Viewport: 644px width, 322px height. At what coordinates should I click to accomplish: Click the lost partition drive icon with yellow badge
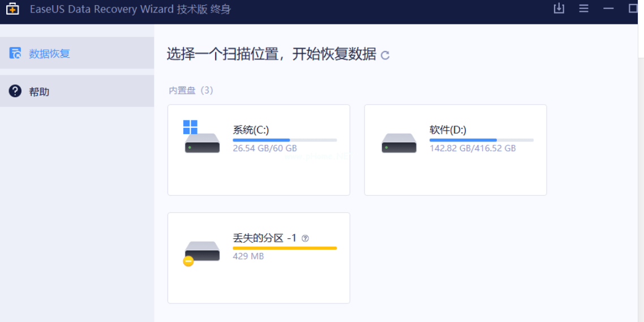click(x=201, y=252)
